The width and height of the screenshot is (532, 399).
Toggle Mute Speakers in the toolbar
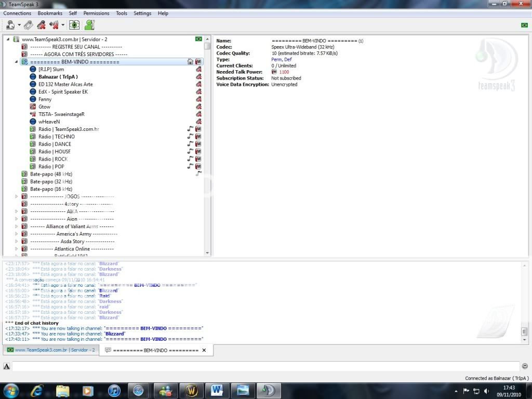pos(54,25)
